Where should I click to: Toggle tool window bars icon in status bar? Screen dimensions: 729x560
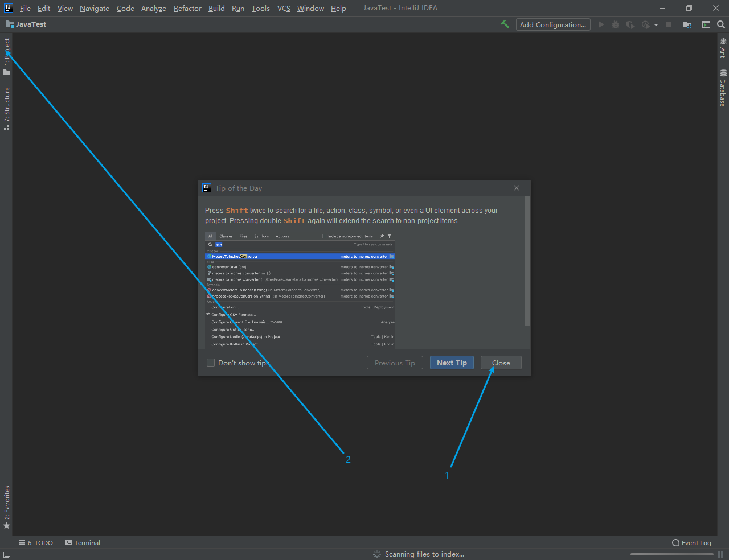[x=7, y=554]
